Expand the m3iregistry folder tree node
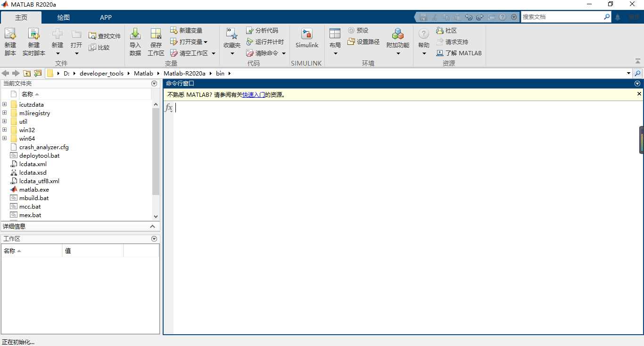The height and width of the screenshot is (346, 644). click(5, 113)
